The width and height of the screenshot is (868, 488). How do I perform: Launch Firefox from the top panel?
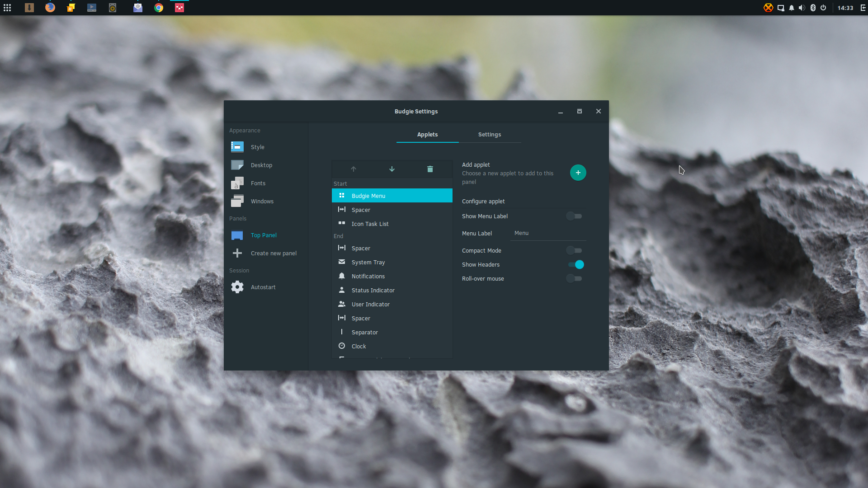(50, 8)
